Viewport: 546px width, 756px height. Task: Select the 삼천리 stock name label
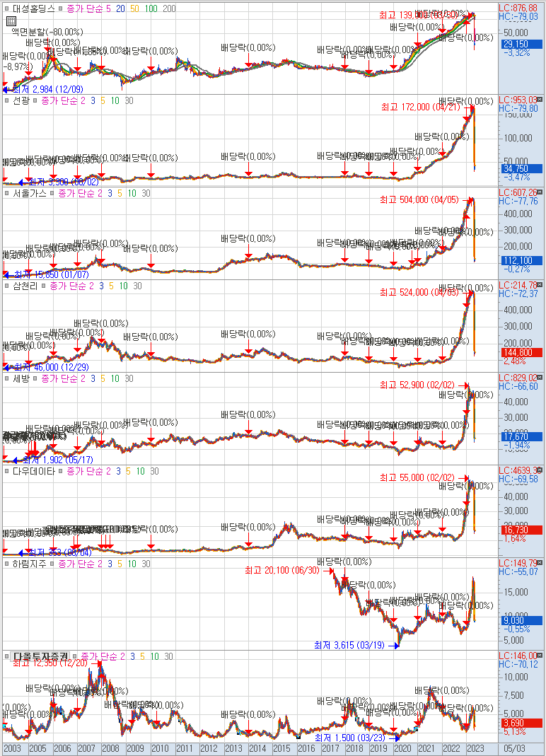(25, 286)
